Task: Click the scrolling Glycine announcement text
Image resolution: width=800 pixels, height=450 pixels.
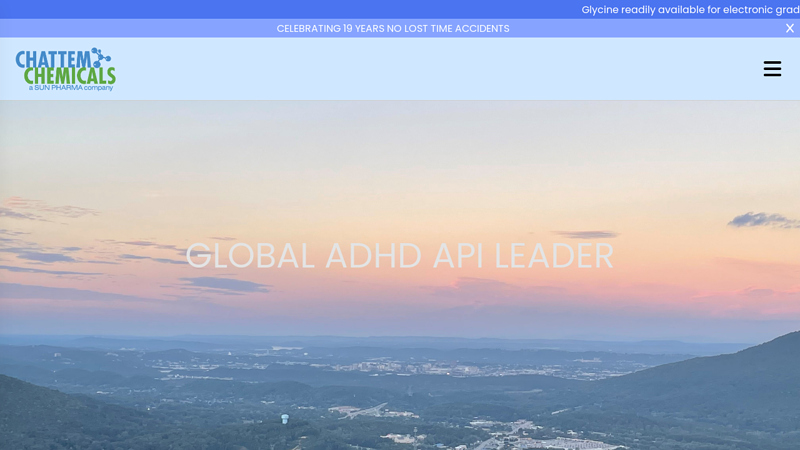Action: tap(690, 10)
